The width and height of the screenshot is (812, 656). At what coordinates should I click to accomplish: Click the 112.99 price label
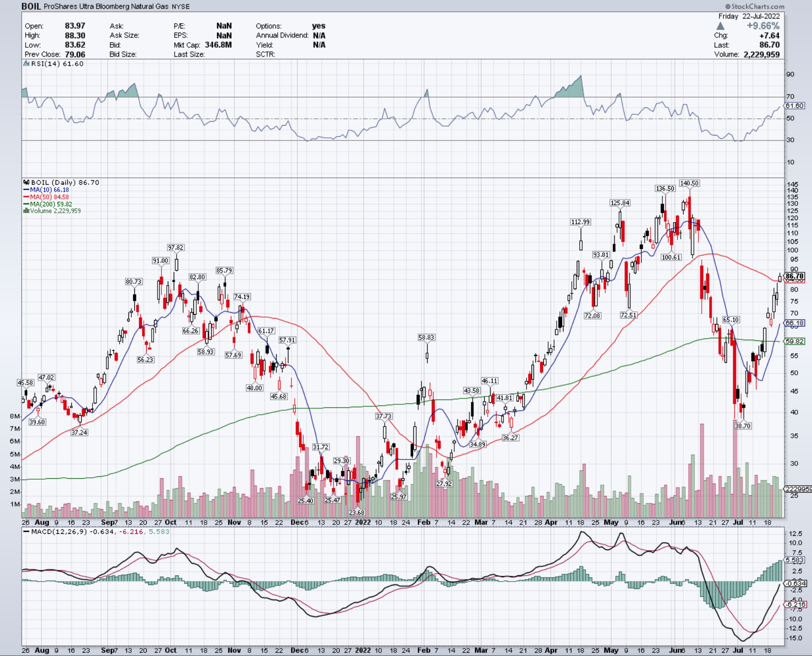pos(580,222)
